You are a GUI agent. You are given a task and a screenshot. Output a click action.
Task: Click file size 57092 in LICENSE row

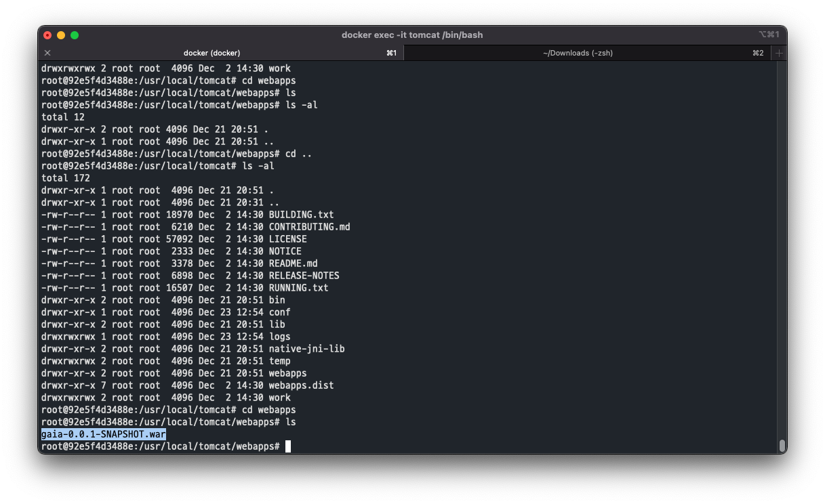tap(180, 239)
